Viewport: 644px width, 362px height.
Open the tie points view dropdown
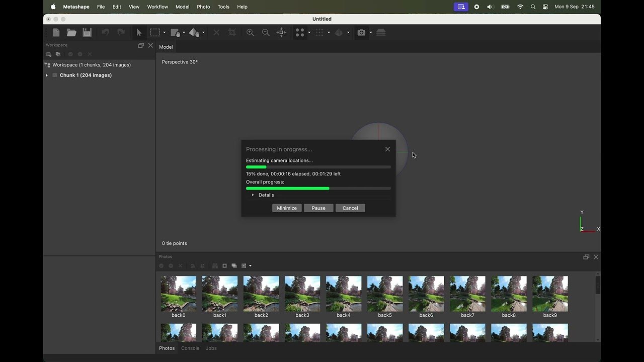coord(309,33)
